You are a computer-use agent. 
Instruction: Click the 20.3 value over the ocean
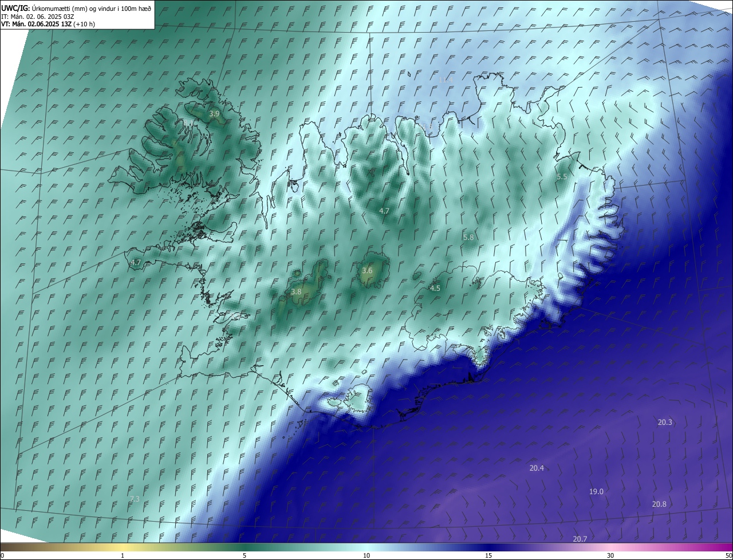click(x=665, y=422)
